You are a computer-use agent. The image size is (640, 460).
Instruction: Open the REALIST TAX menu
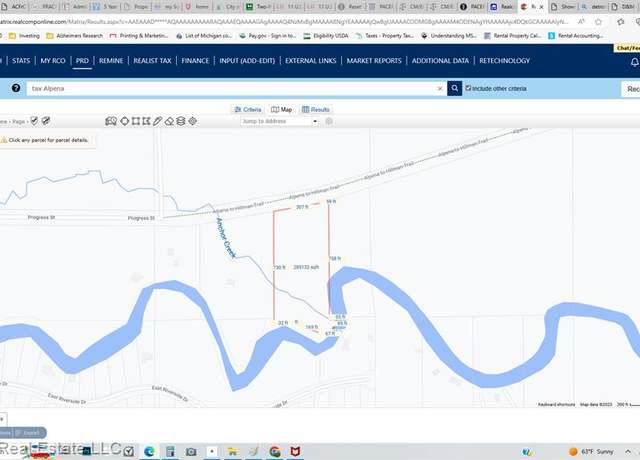click(x=152, y=61)
